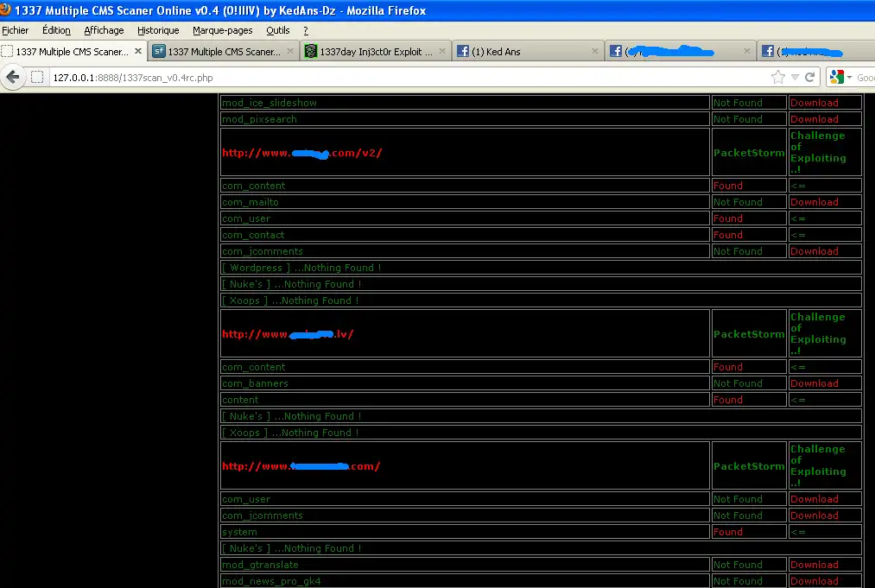Click the 'system' row text
Screen dimensions: 875x588
point(239,532)
